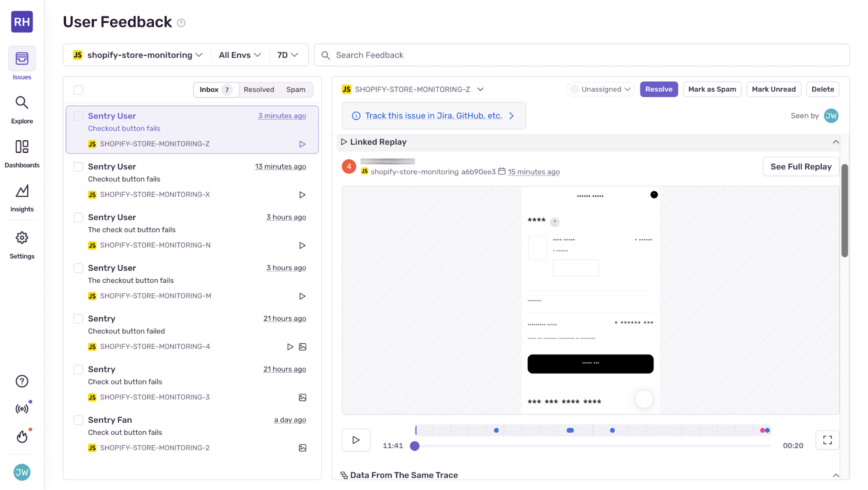
Task: Open the All Envs dropdown
Action: tap(239, 55)
